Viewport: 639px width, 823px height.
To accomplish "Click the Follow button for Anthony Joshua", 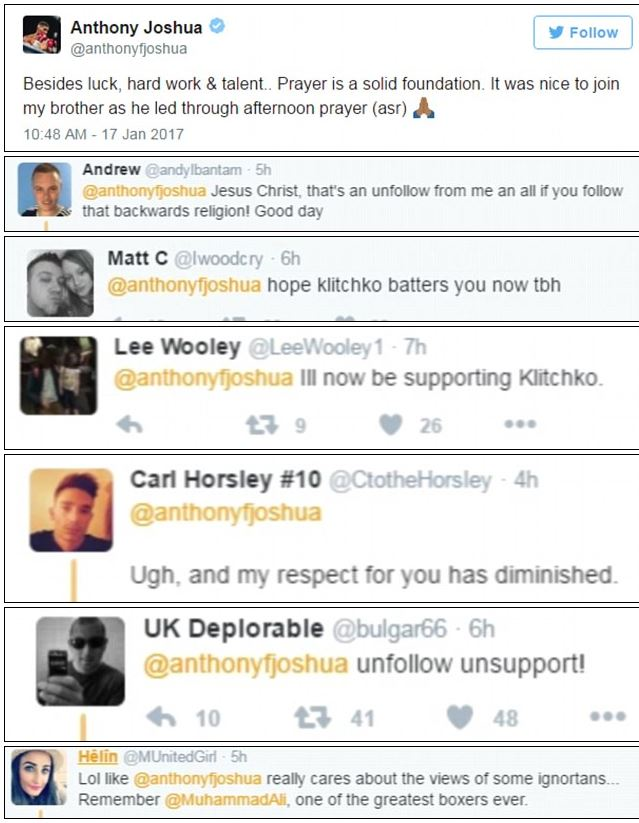I will (583, 33).
